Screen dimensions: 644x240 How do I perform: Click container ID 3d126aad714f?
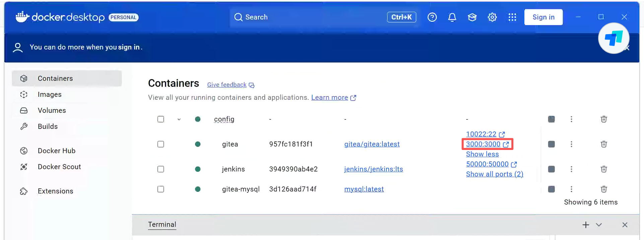[293, 189]
